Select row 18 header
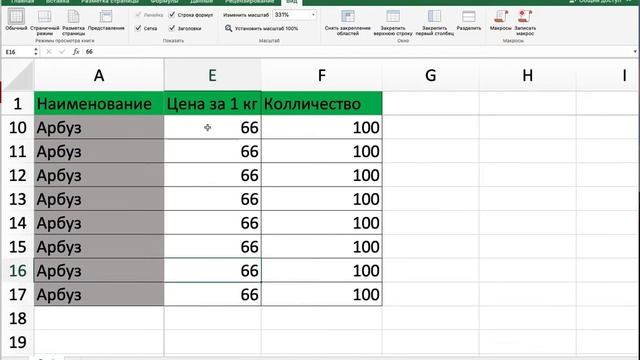The image size is (640, 360). pos(18,318)
